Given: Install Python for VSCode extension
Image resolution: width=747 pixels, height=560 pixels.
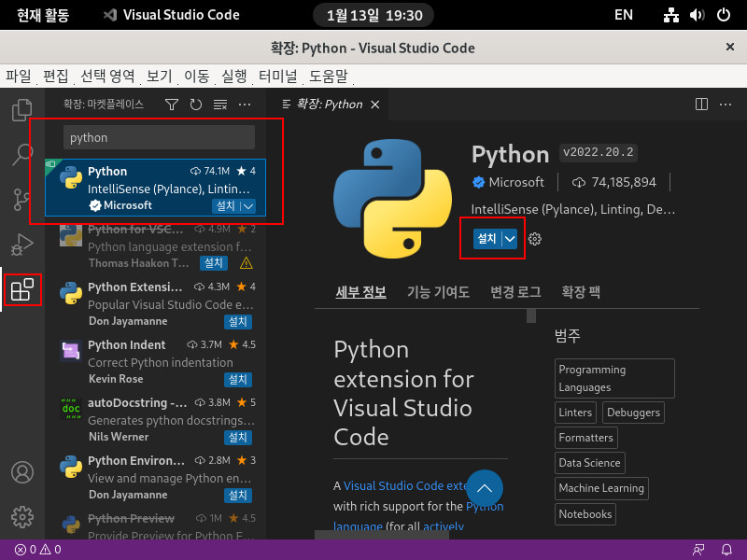Looking at the screenshot, I should click(214, 263).
